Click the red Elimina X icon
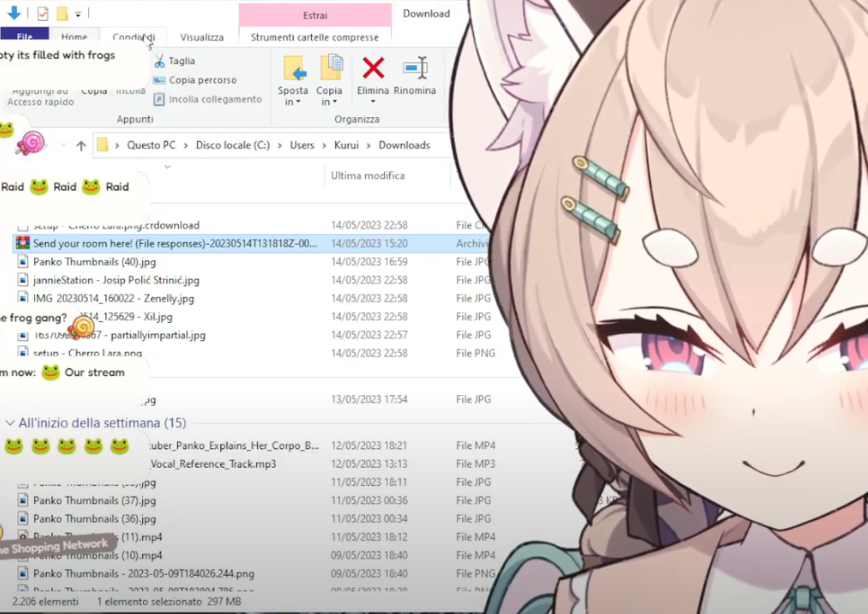Screen dimensions: 868x614 point(373,68)
